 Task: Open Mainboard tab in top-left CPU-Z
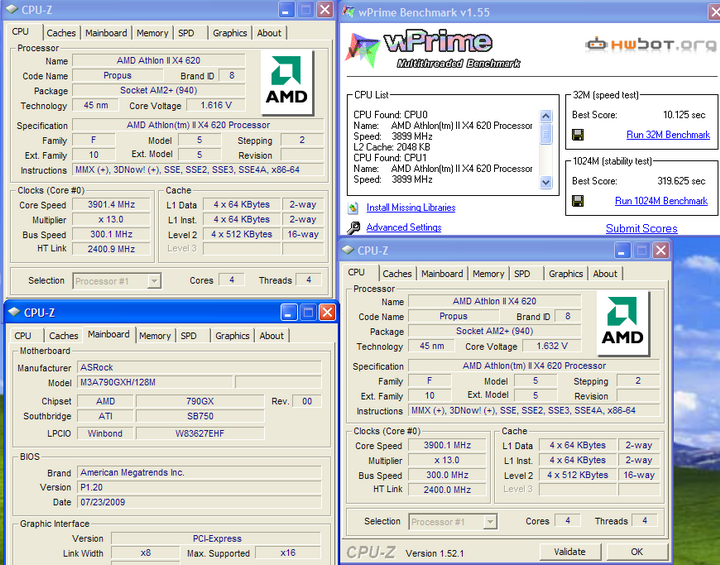106,33
